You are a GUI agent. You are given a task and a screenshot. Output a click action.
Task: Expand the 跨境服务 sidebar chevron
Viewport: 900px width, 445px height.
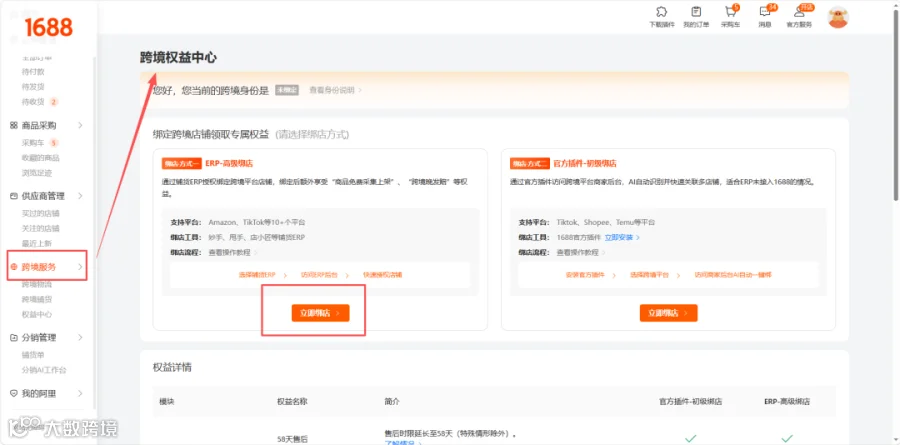click(80, 267)
